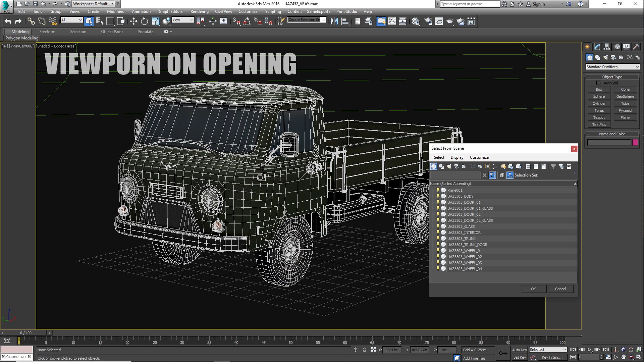Viewport: 644px width, 362px height.
Task: Toggle the Percent Snap icon
Action: pyautogui.click(x=258, y=21)
